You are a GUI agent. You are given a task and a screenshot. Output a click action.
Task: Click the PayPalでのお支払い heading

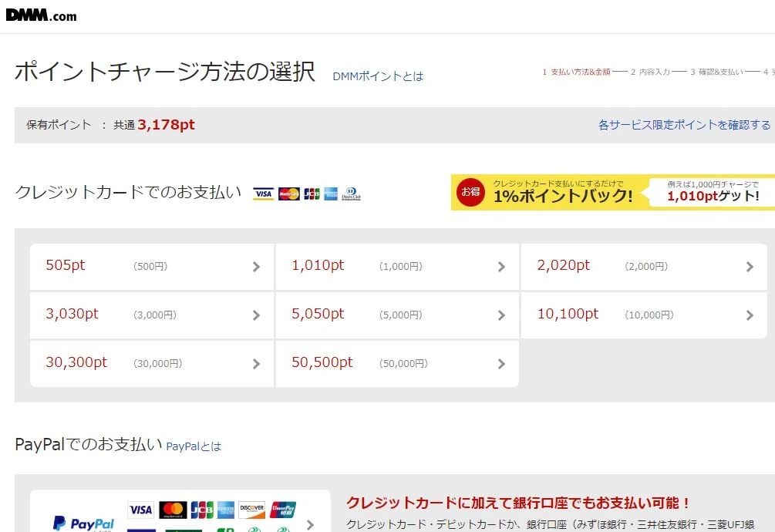(x=89, y=445)
